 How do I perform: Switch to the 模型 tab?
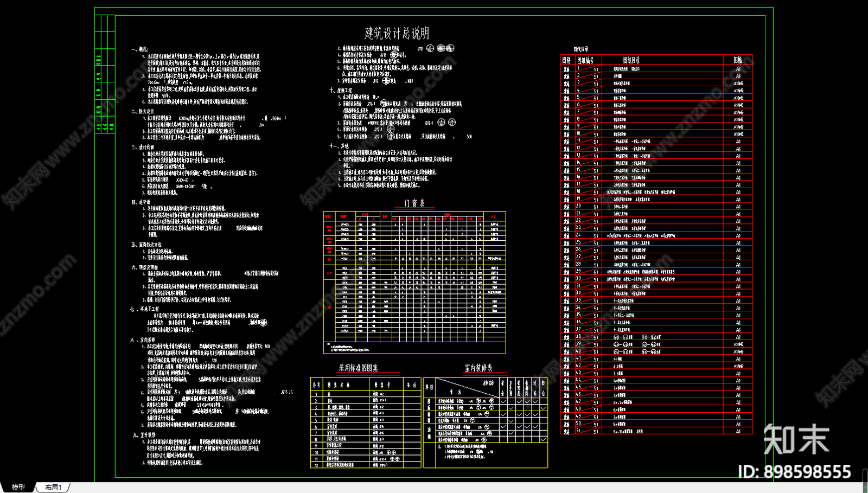click(18, 487)
